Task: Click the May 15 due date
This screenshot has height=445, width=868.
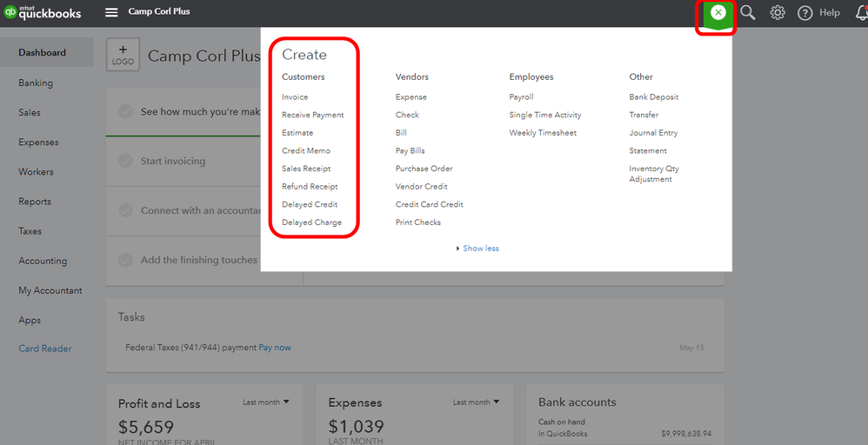Action: 691,348
